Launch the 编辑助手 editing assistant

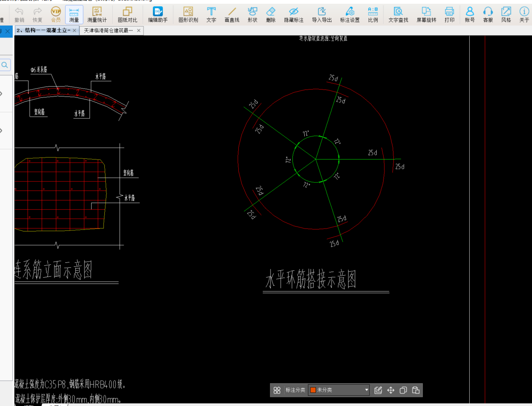point(158,14)
